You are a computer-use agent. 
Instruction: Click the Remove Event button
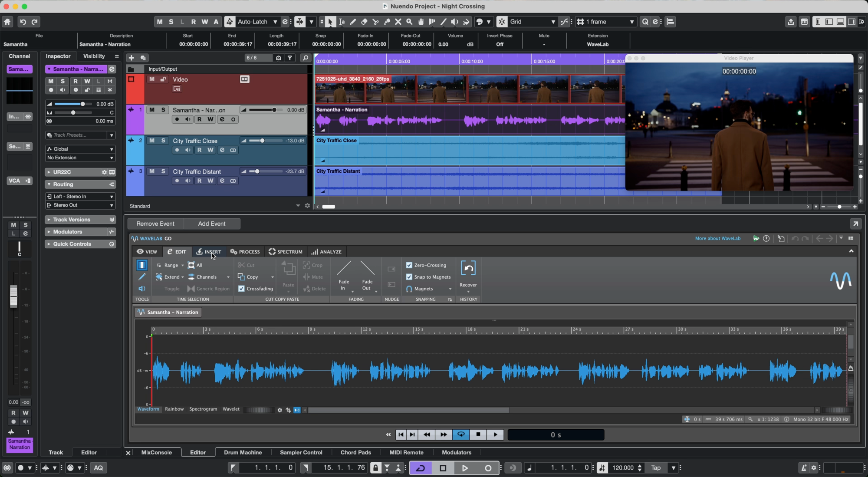(155, 224)
